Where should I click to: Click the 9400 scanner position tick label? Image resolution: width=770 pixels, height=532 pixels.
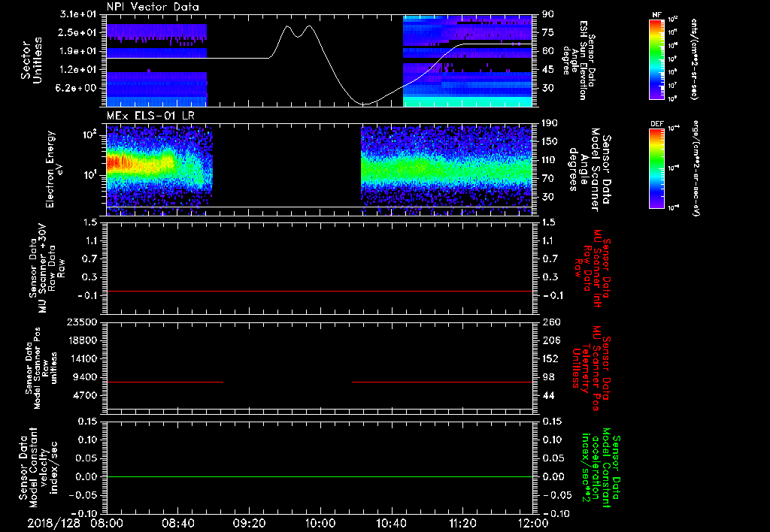85,377
